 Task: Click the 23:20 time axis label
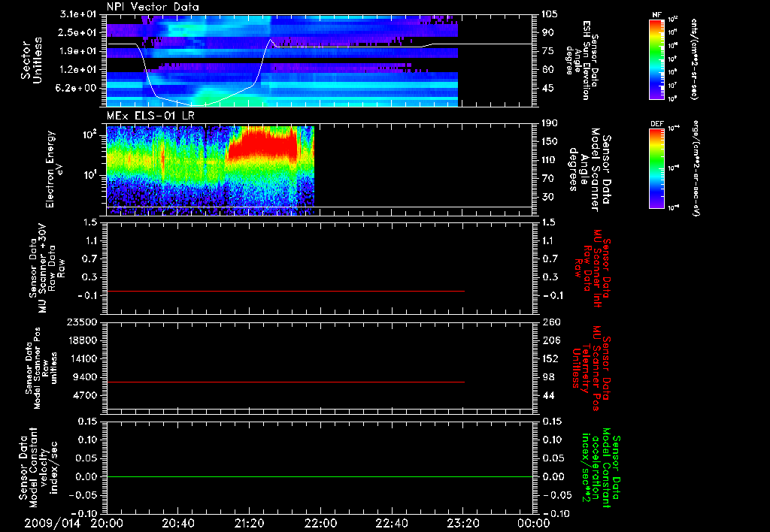462,523
